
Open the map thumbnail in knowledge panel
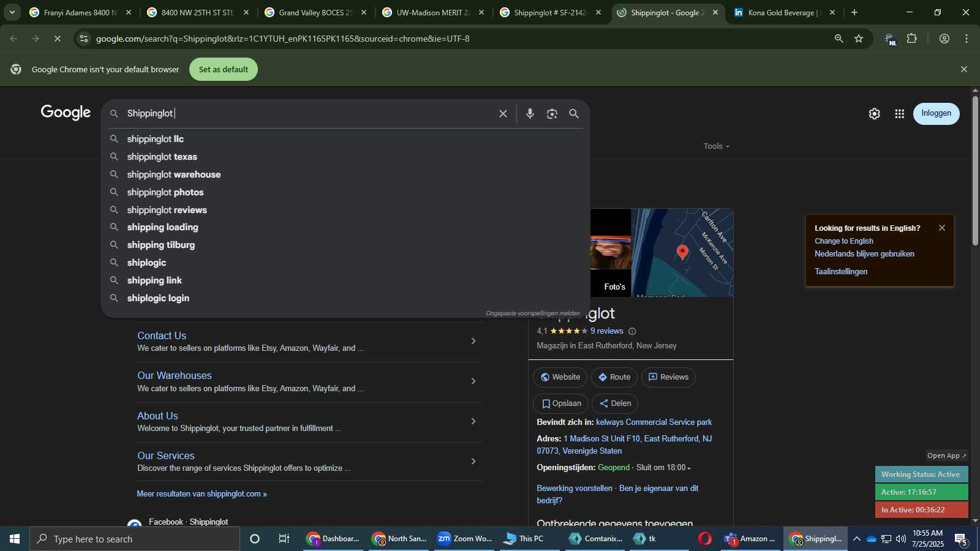pos(682,252)
